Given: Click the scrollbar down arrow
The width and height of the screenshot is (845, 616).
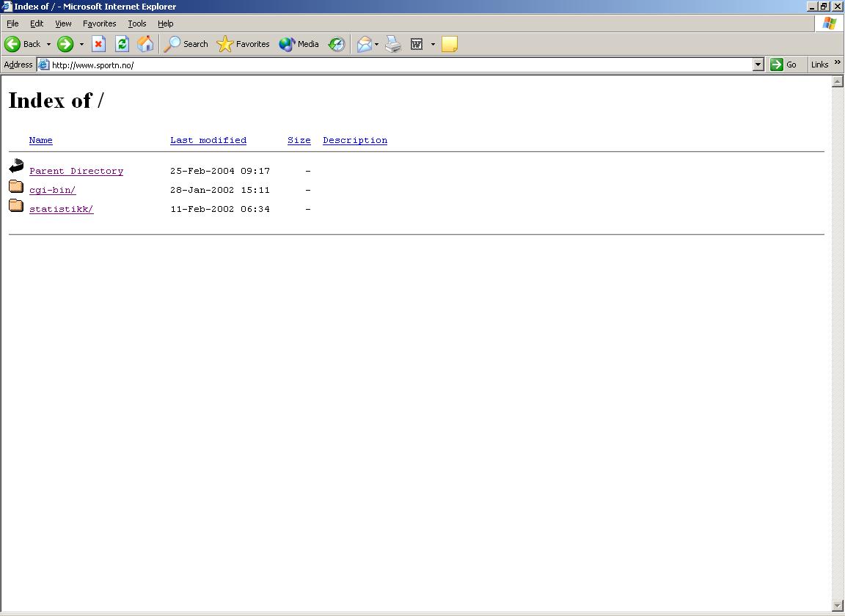Looking at the screenshot, I should pyautogui.click(x=838, y=606).
